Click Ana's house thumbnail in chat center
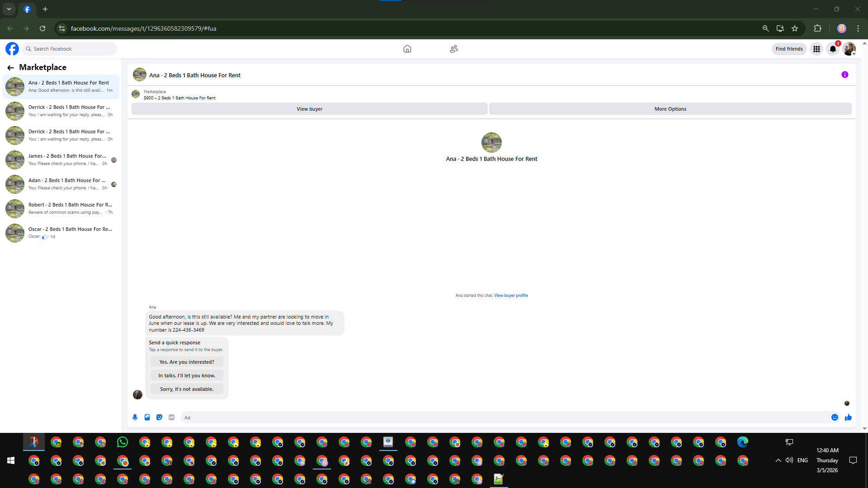Screen dimensions: 868x488 [x=491, y=142]
